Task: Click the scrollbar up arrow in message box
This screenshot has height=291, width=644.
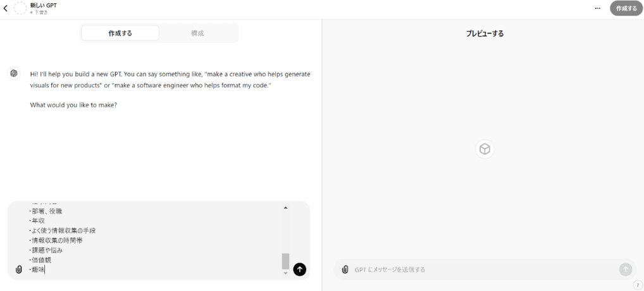Action: tap(285, 207)
